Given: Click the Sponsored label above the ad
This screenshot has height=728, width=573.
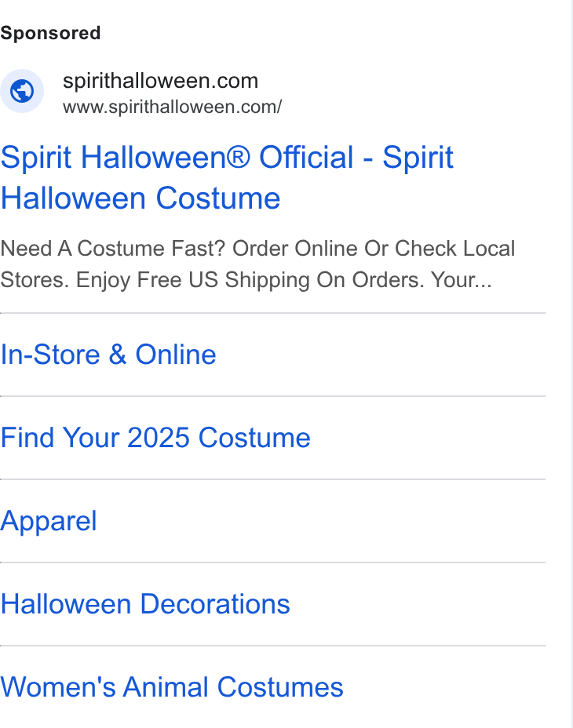Looking at the screenshot, I should click(50, 33).
